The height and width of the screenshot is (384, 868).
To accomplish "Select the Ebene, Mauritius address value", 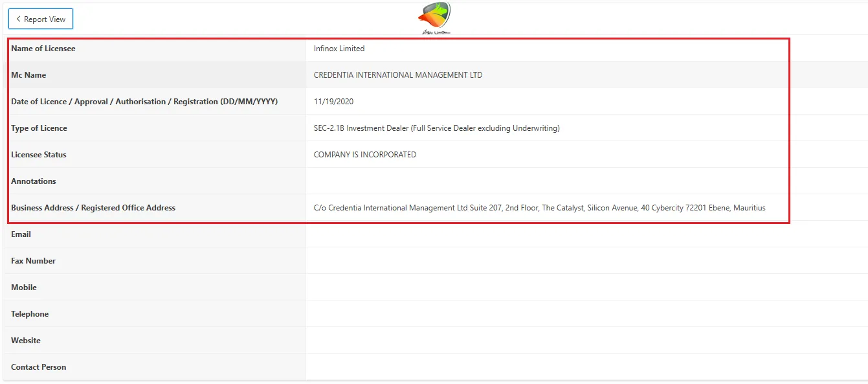I will tap(539, 208).
